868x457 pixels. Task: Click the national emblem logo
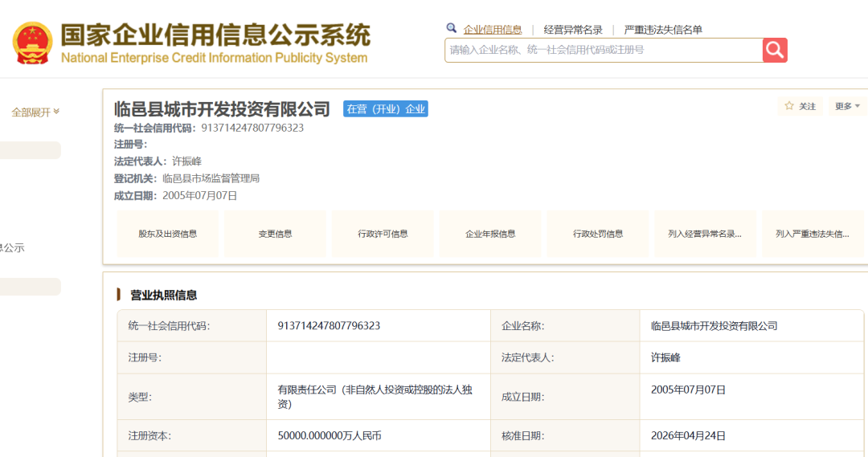pyautogui.click(x=32, y=43)
